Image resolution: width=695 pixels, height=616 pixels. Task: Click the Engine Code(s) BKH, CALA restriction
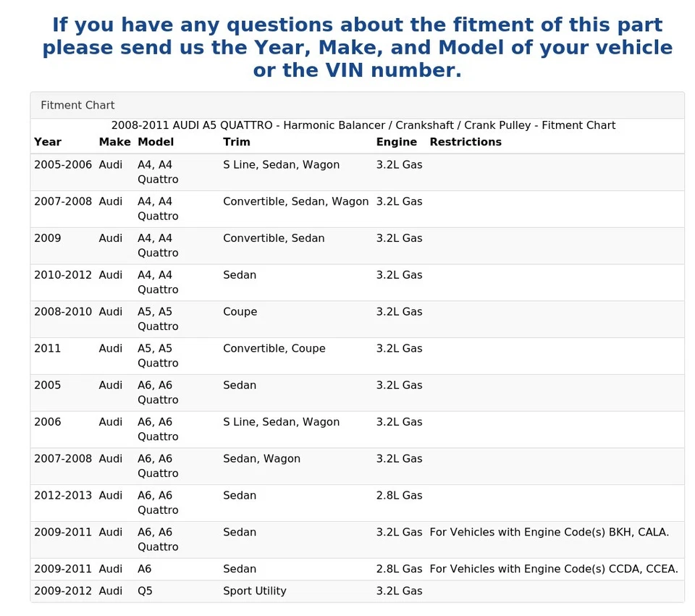pyautogui.click(x=549, y=533)
